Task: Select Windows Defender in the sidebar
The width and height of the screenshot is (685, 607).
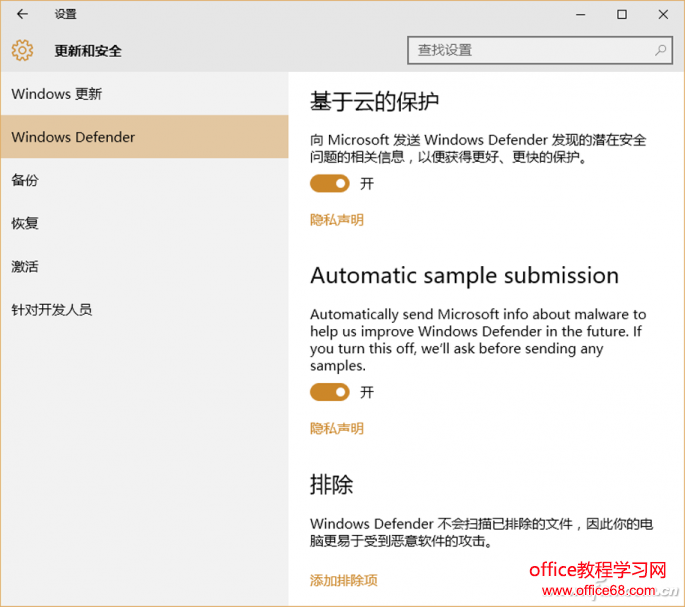Action: tap(73, 137)
